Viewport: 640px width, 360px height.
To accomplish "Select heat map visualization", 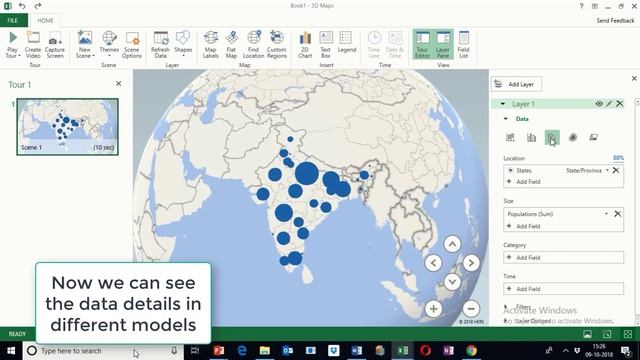I will [x=573, y=138].
